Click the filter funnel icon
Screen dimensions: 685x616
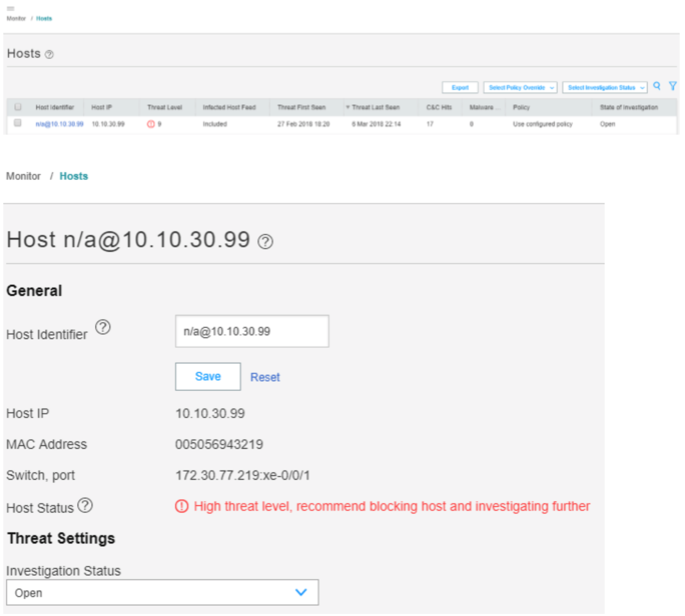(x=673, y=86)
